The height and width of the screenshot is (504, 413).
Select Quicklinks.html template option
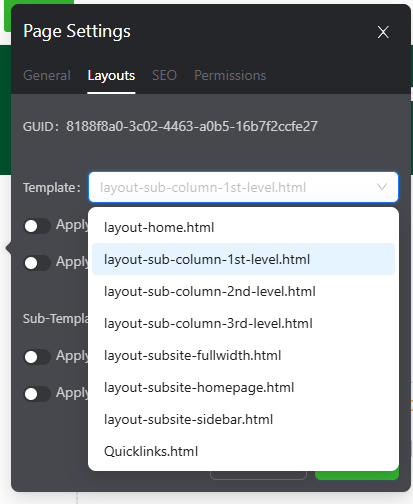coord(243,451)
